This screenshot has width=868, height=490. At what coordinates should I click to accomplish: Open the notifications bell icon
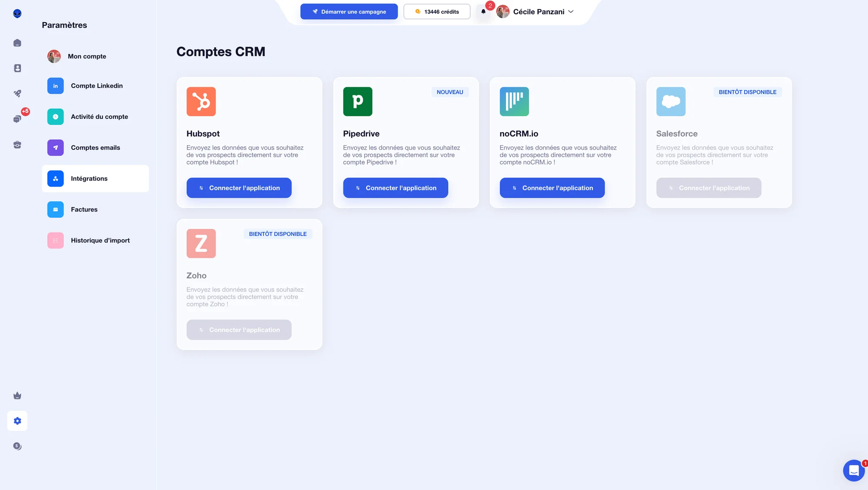(x=483, y=12)
